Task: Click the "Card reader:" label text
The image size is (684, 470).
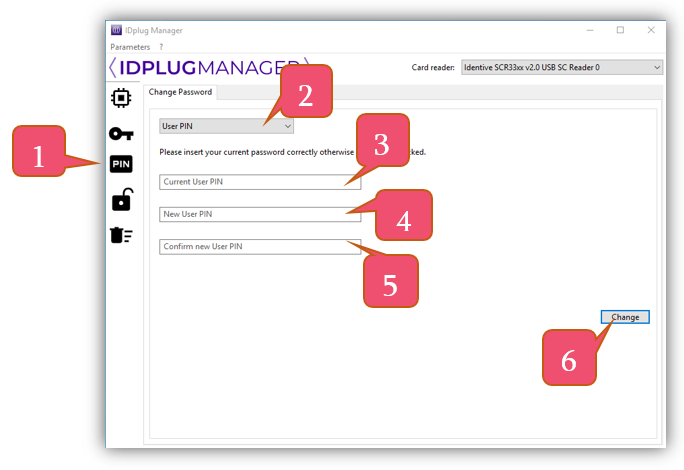Action: point(433,67)
